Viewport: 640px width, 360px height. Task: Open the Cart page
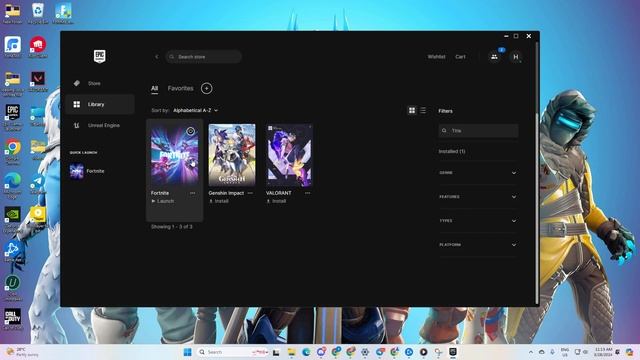pyautogui.click(x=460, y=57)
